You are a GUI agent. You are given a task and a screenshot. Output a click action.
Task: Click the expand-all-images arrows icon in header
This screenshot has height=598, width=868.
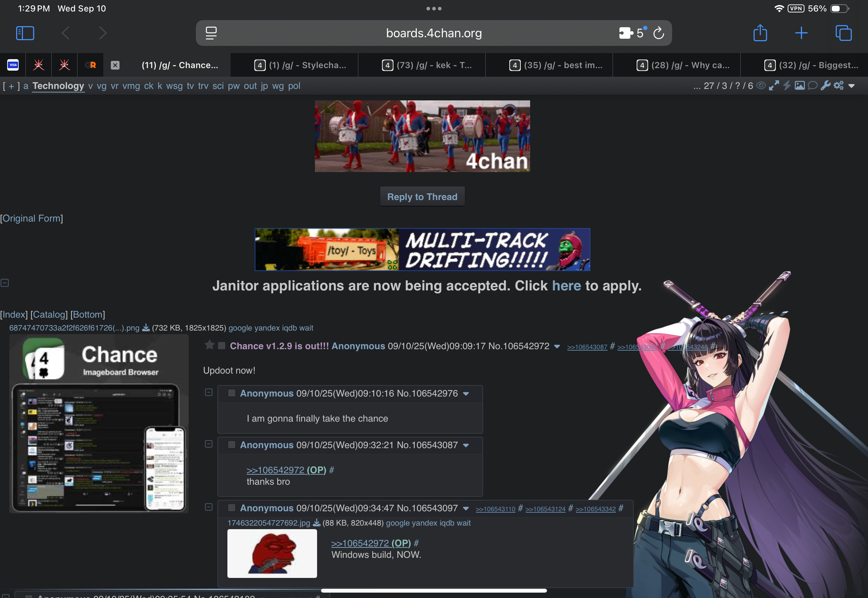click(774, 86)
